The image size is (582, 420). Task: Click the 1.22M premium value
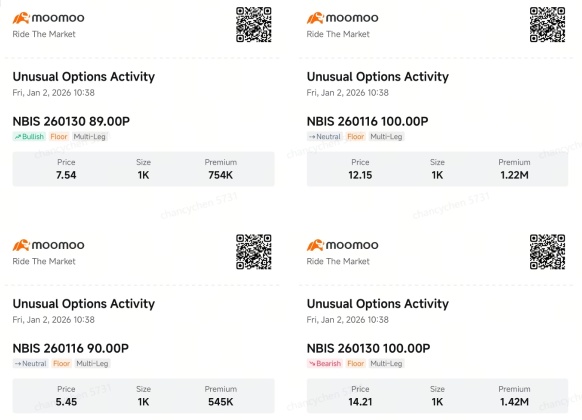pyautogui.click(x=514, y=175)
